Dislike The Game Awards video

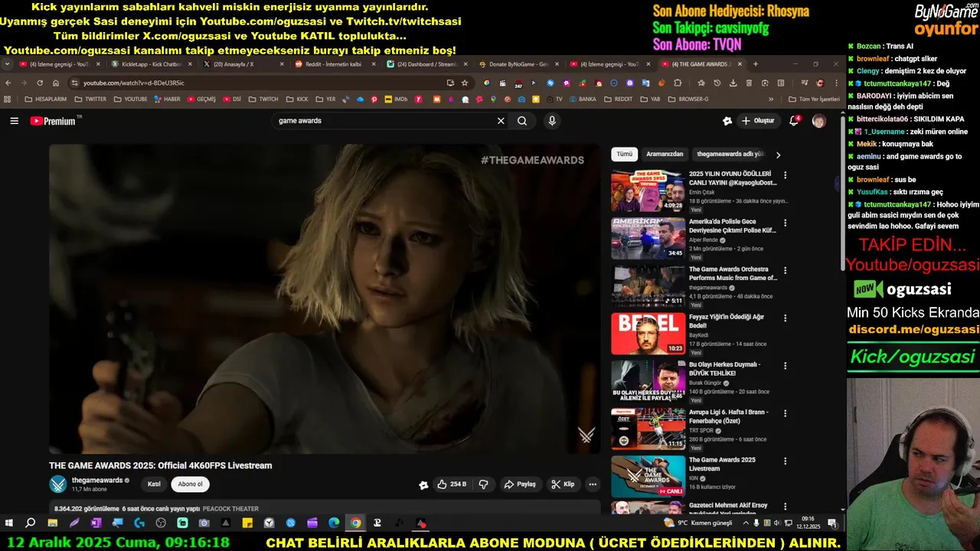[x=483, y=484]
